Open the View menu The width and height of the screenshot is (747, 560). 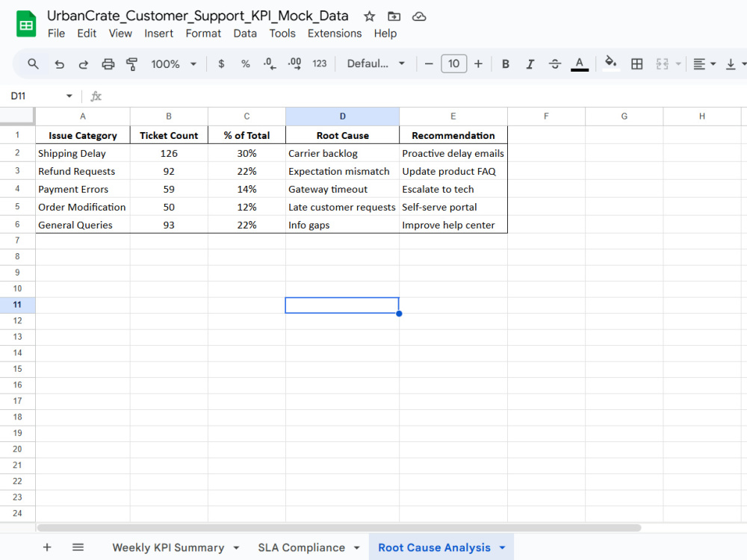coord(120,34)
